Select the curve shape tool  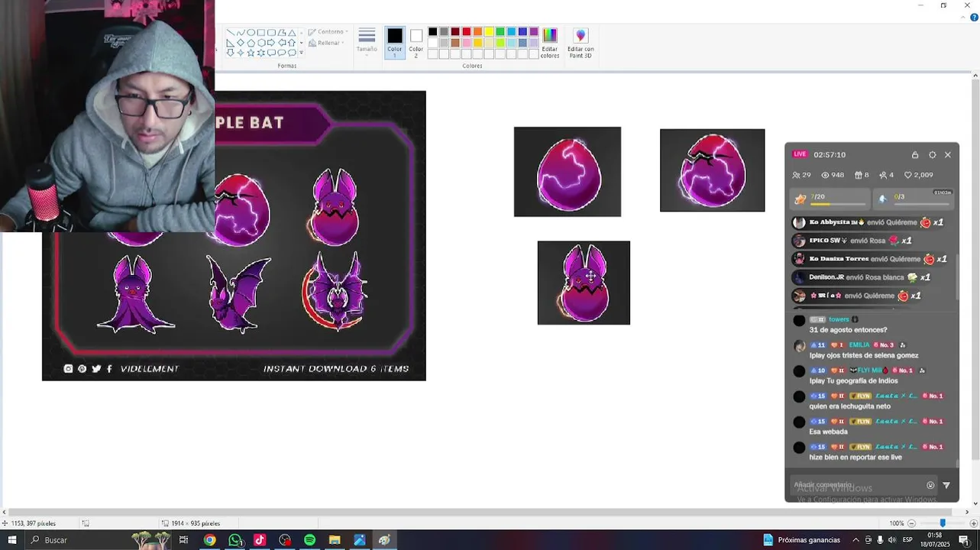pyautogui.click(x=241, y=33)
